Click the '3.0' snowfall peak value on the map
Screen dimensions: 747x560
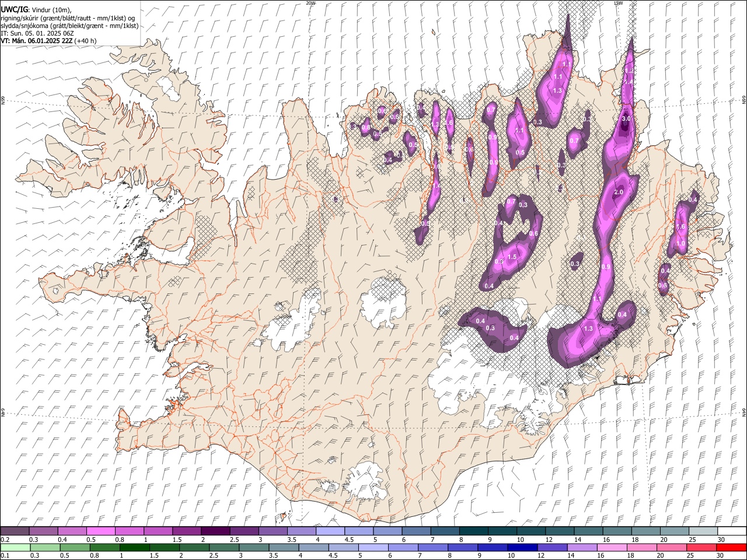click(x=626, y=118)
